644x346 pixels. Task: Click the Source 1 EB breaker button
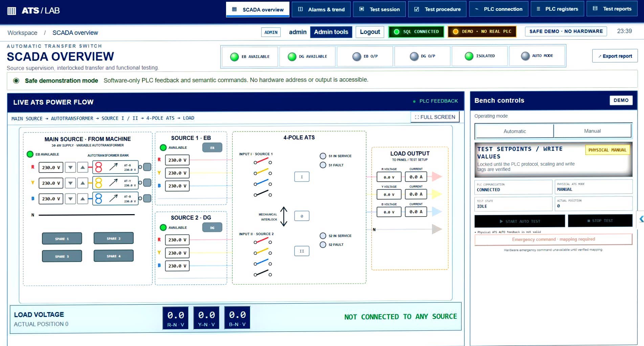click(x=212, y=148)
